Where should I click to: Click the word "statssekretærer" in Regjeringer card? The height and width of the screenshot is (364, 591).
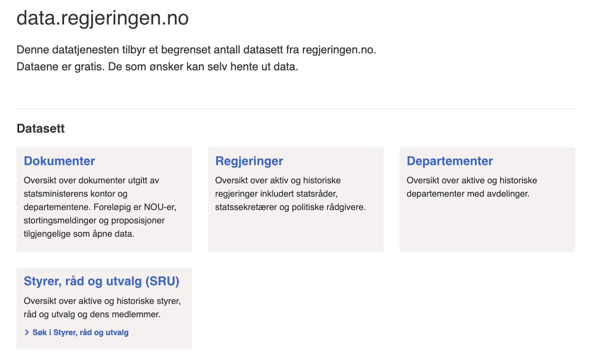[x=241, y=207]
